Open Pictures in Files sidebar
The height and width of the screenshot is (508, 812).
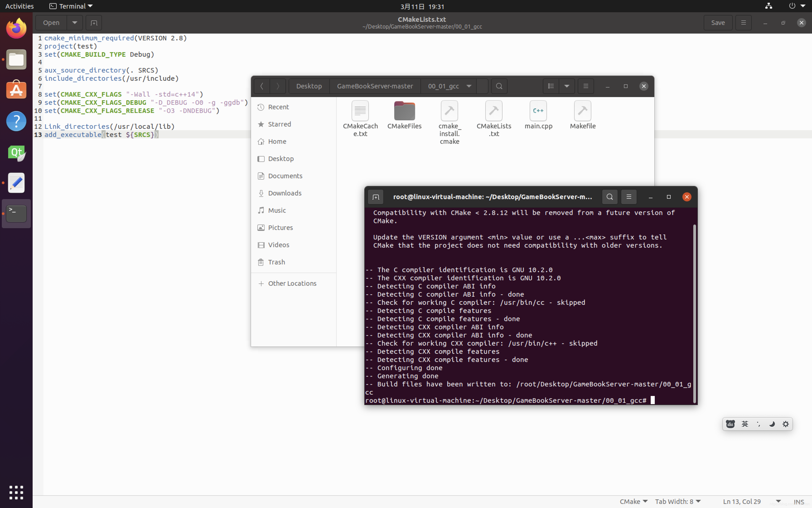click(294, 227)
